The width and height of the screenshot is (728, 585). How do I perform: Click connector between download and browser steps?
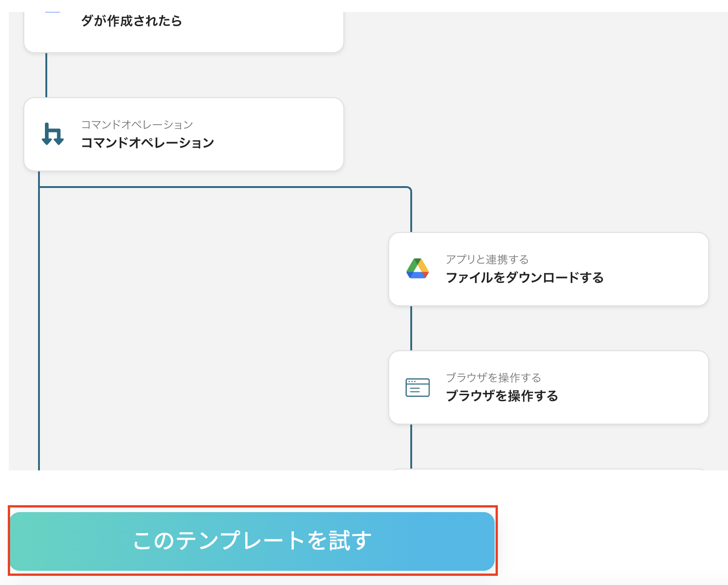(411, 328)
